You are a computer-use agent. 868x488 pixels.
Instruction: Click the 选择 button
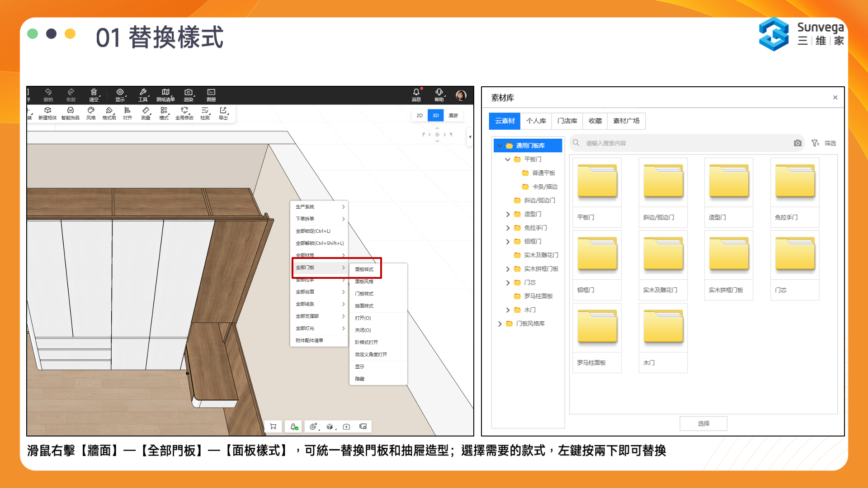point(703,423)
